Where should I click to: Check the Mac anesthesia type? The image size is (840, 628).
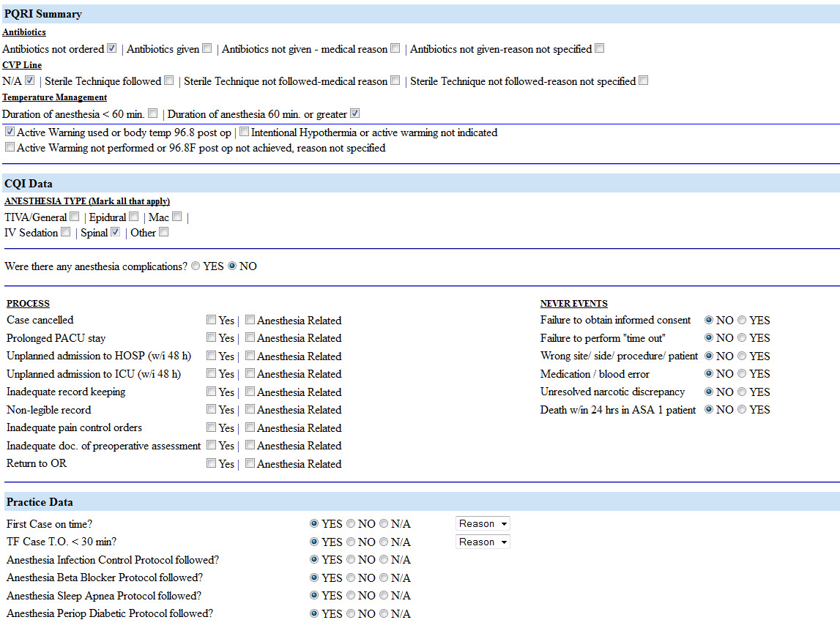[176, 217]
